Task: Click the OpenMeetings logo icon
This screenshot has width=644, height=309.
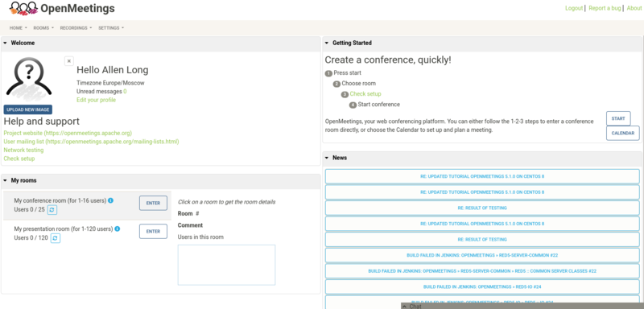Action: point(24,8)
